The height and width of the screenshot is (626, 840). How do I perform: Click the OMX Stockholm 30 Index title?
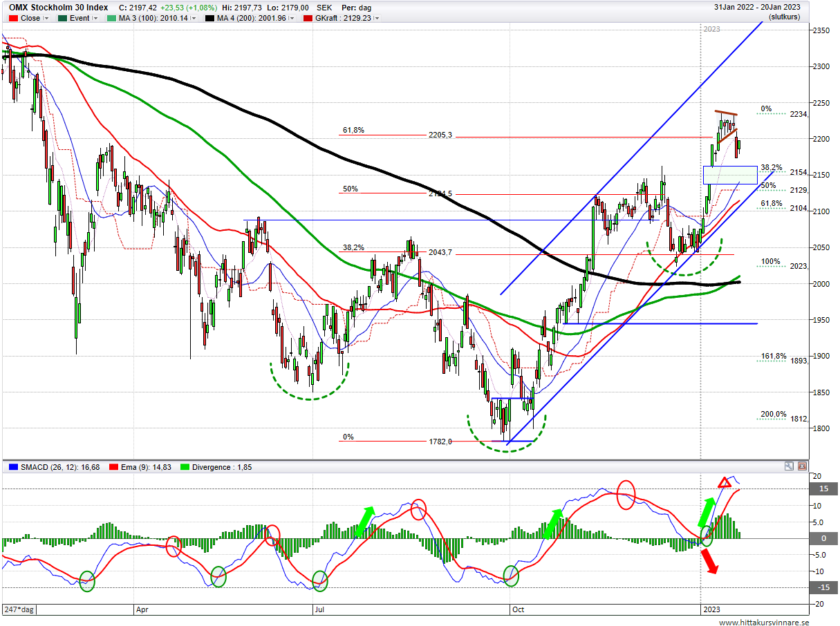coord(58,7)
